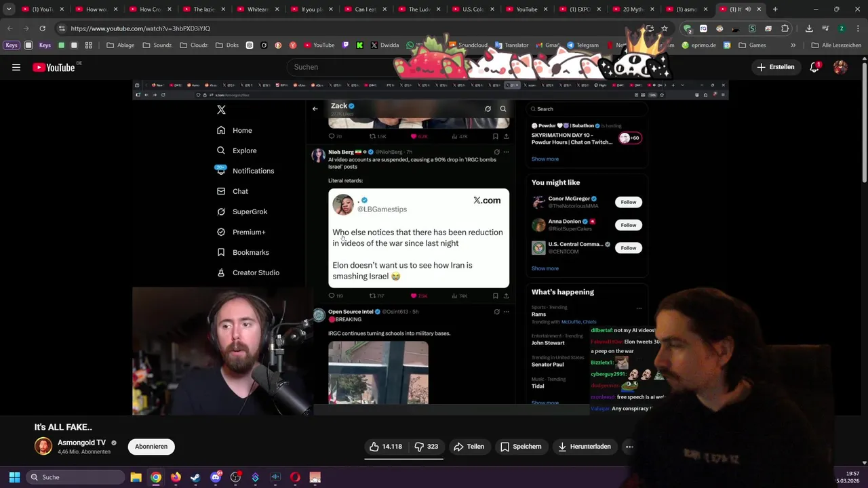Open the Alle Lesezeichen folder
The height and width of the screenshot is (488, 868).
(x=835, y=45)
